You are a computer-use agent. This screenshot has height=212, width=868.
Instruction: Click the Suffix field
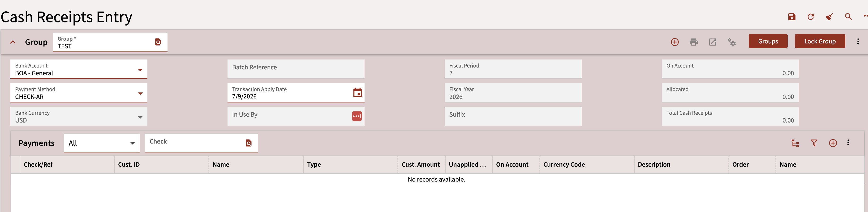pyautogui.click(x=513, y=116)
